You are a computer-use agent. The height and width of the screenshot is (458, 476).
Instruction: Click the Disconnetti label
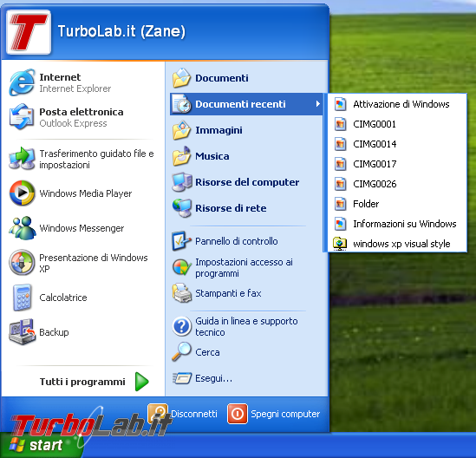click(194, 414)
